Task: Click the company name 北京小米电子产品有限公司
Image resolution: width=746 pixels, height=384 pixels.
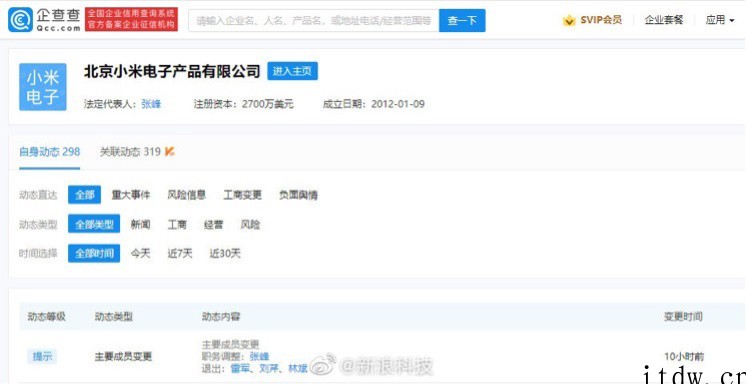Action: pos(172,71)
